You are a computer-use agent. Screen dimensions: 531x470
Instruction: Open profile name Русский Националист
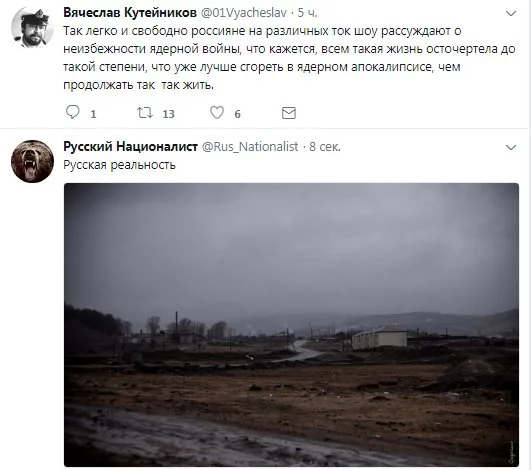click(x=130, y=147)
